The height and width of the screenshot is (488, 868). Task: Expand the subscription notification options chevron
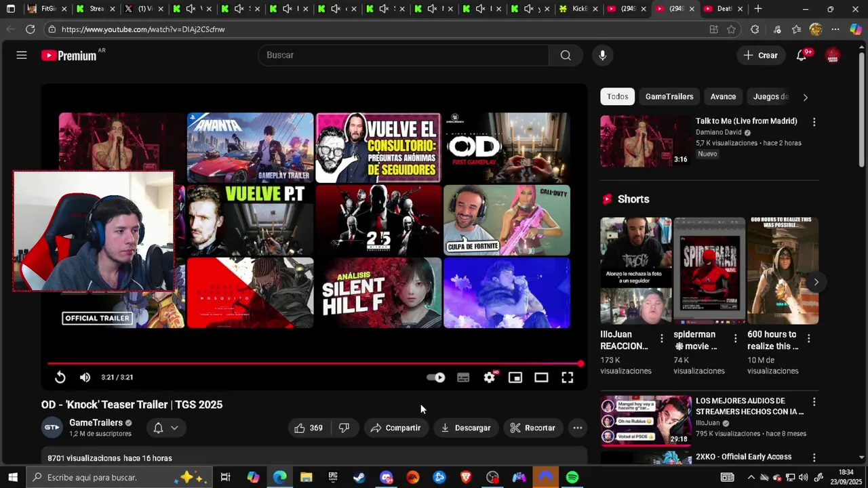coord(174,428)
